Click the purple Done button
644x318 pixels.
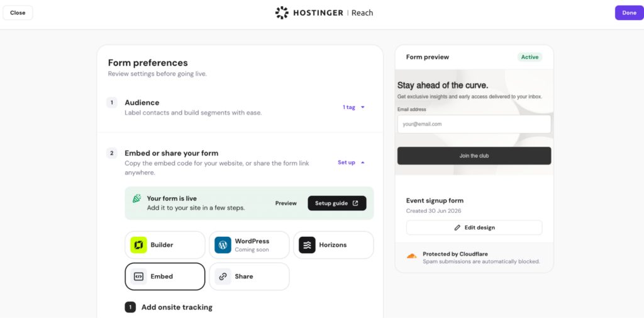[x=629, y=13]
